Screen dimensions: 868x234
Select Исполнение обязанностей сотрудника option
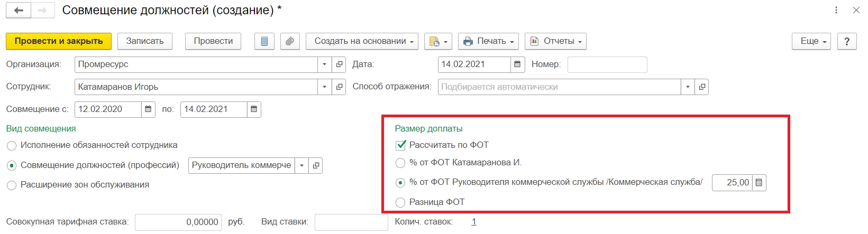point(12,146)
